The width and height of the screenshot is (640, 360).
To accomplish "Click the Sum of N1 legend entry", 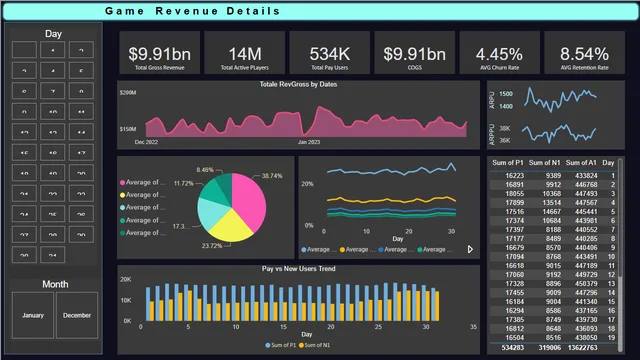I will coord(314,345).
